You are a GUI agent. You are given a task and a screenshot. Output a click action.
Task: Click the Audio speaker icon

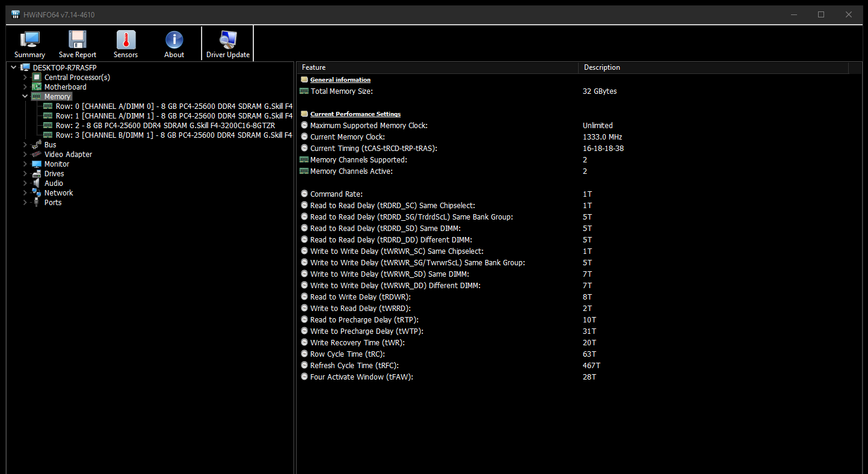(x=37, y=183)
